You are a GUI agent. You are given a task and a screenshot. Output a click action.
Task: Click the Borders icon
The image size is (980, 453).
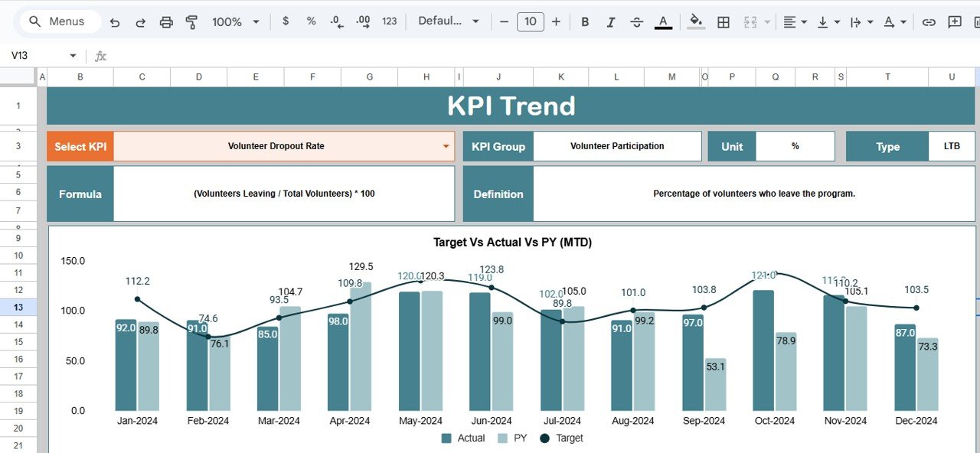[x=723, y=21]
